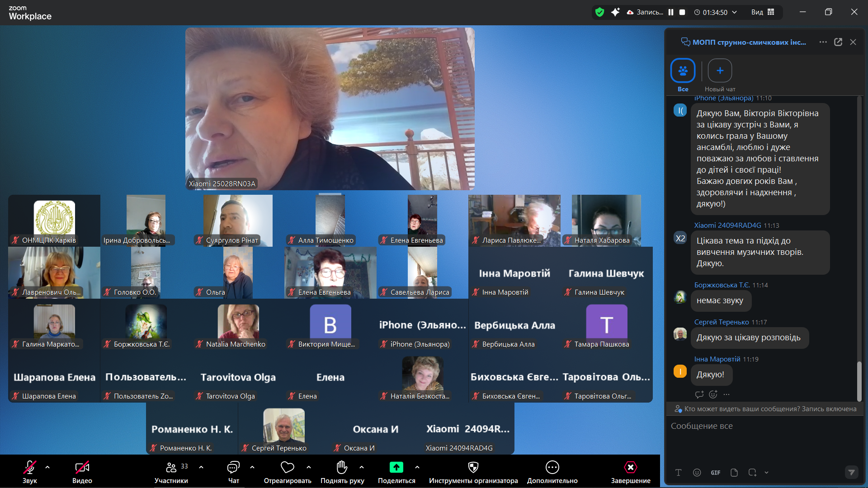Open the AI Companion sparkle icon
Screen dimensions: 868x488
click(x=615, y=12)
